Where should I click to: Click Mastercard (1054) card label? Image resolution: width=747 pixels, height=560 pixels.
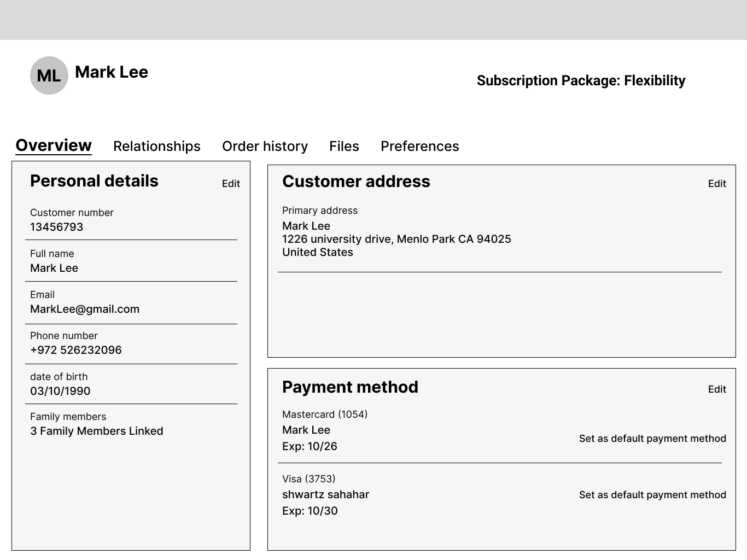325,415
